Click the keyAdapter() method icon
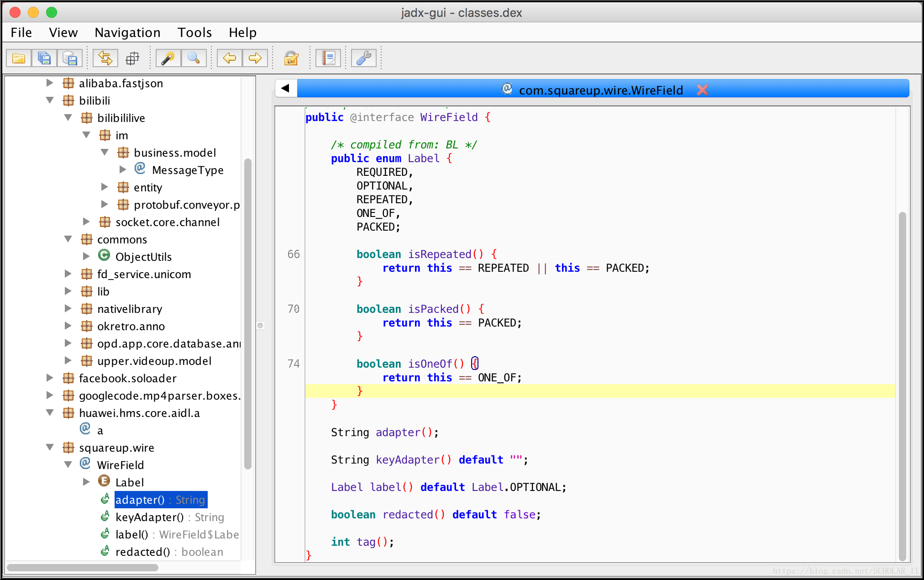Screen dimensions: 924x580 (105, 517)
